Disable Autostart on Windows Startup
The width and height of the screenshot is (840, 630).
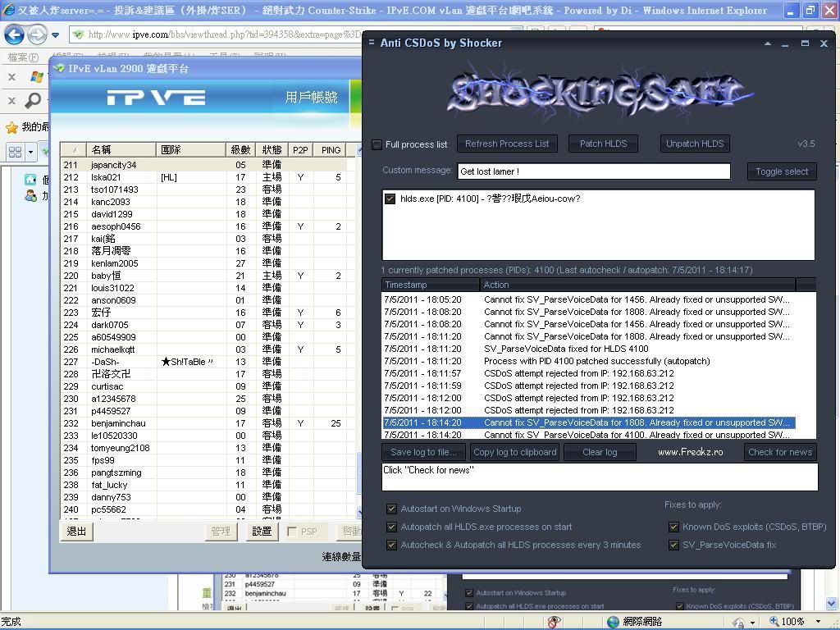click(x=391, y=509)
